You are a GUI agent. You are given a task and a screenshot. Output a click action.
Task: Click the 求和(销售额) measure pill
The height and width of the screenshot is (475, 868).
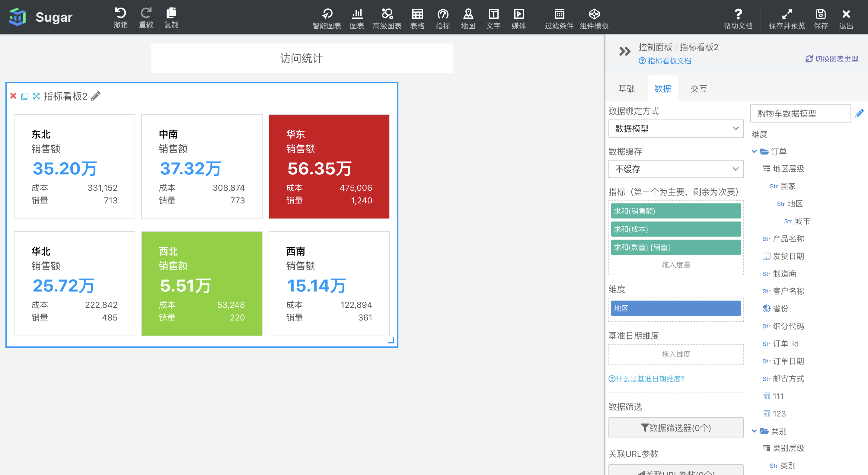[676, 211]
